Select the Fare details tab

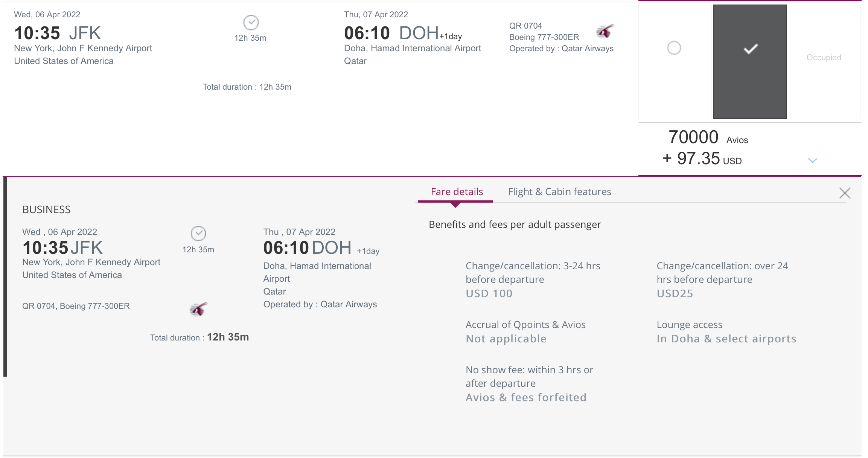coord(456,192)
